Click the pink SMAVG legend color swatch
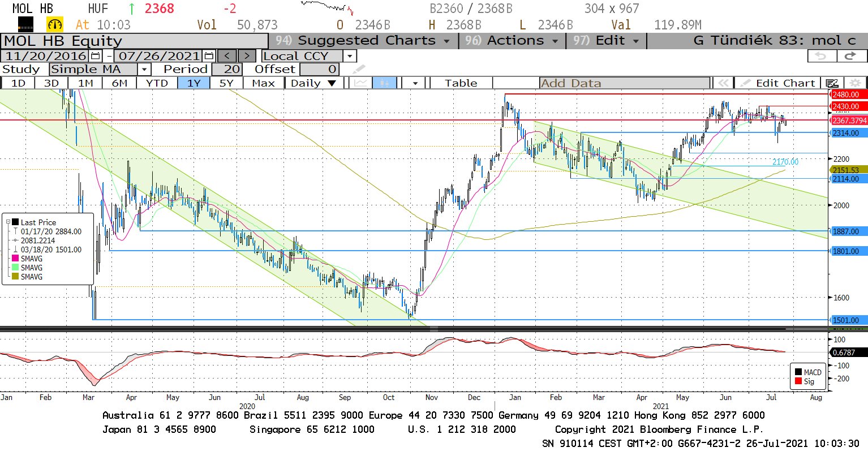The width and height of the screenshot is (868, 460). click(x=16, y=259)
